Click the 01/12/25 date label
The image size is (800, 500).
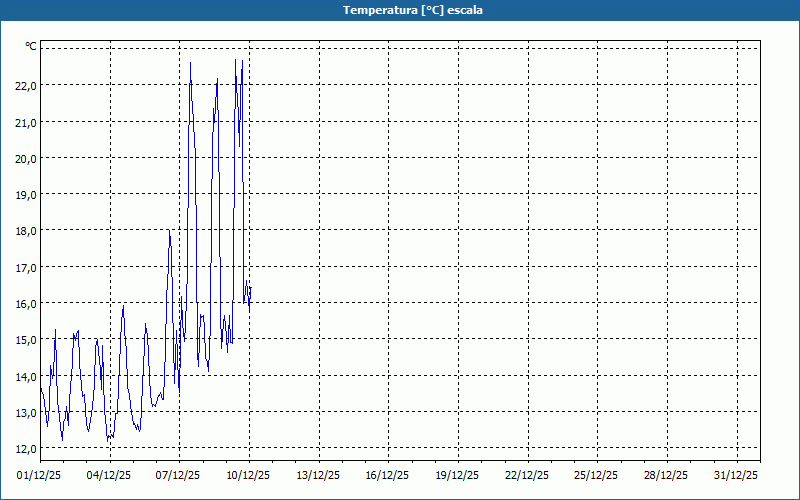(x=40, y=475)
